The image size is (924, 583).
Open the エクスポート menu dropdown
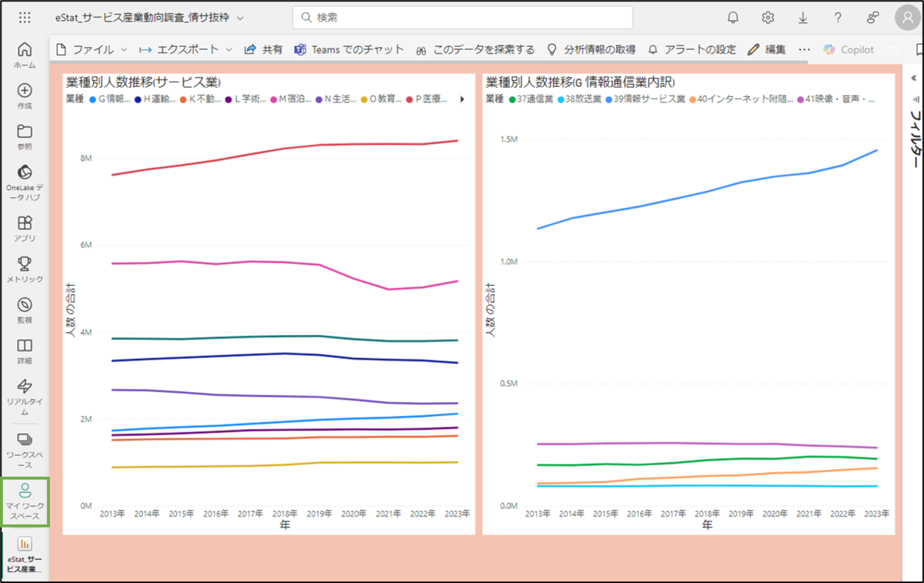pyautogui.click(x=186, y=49)
